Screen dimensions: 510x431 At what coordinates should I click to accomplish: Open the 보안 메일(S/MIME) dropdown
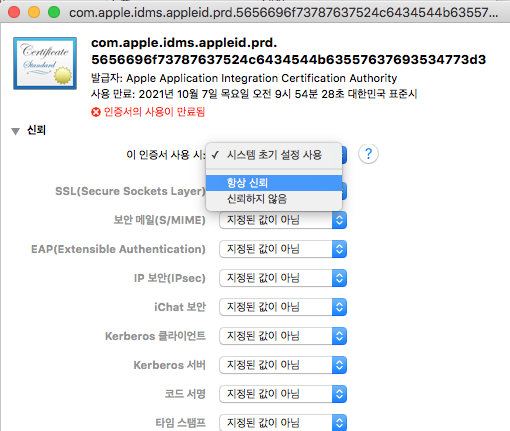283,220
